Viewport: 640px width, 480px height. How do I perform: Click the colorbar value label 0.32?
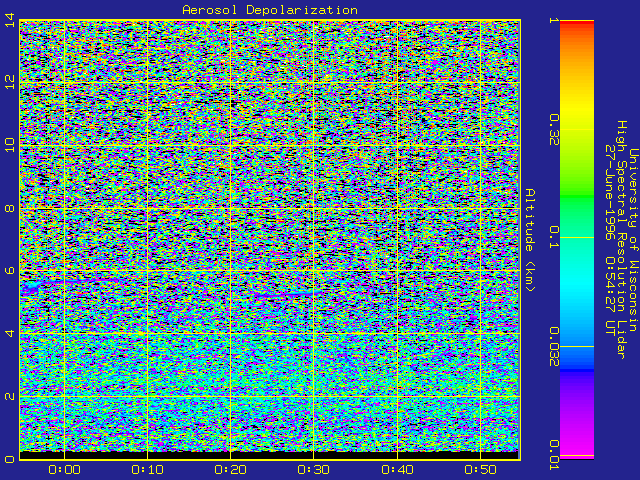click(x=554, y=130)
